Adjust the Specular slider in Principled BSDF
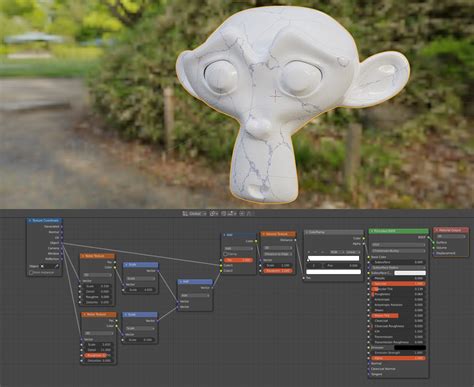Image resolution: width=474 pixels, height=387 pixels. point(399,284)
